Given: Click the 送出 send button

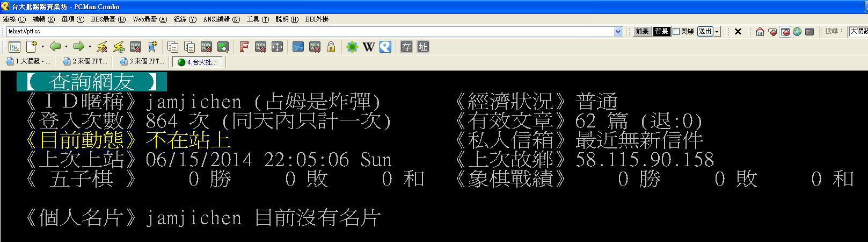Looking at the screenshot, I should [705, 32].
